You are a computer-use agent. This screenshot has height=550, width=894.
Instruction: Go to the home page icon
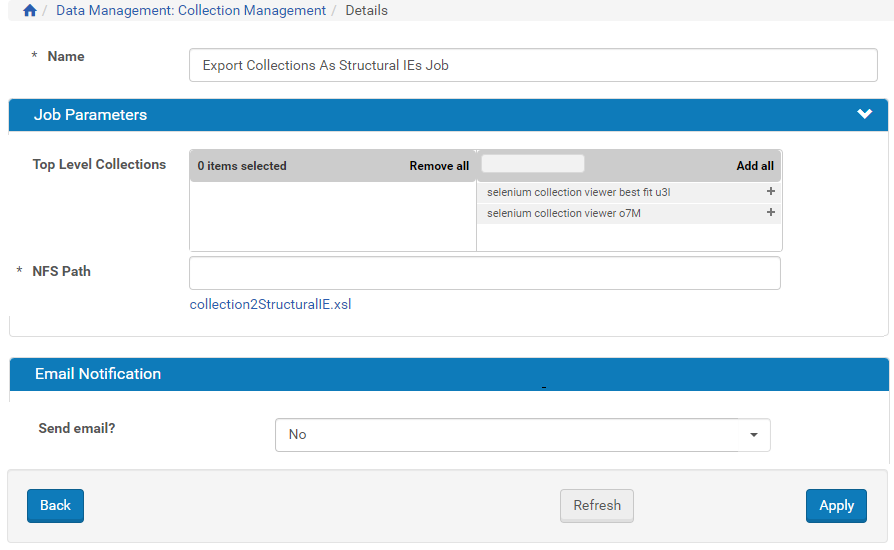(x=29, y=11)
